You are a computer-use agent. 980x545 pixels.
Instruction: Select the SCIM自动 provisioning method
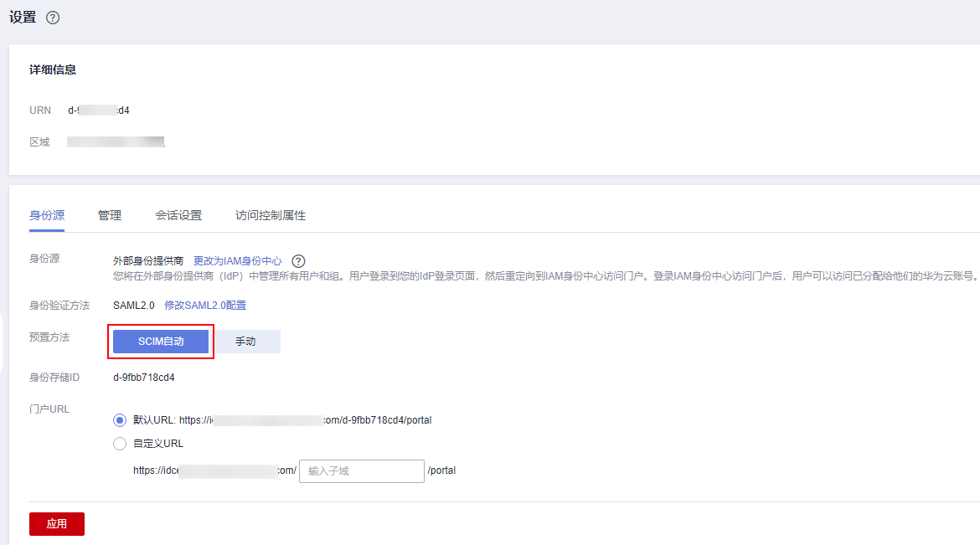(161, 342)
